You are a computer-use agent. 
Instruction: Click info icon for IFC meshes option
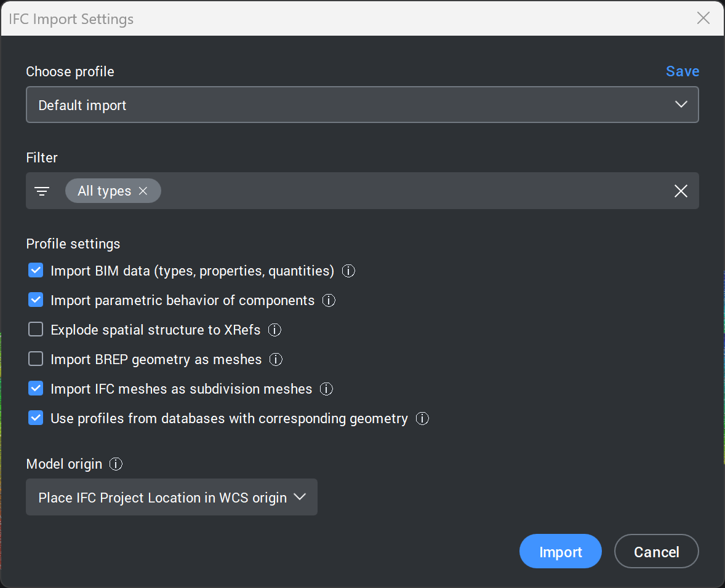click(x=327, y=389)
